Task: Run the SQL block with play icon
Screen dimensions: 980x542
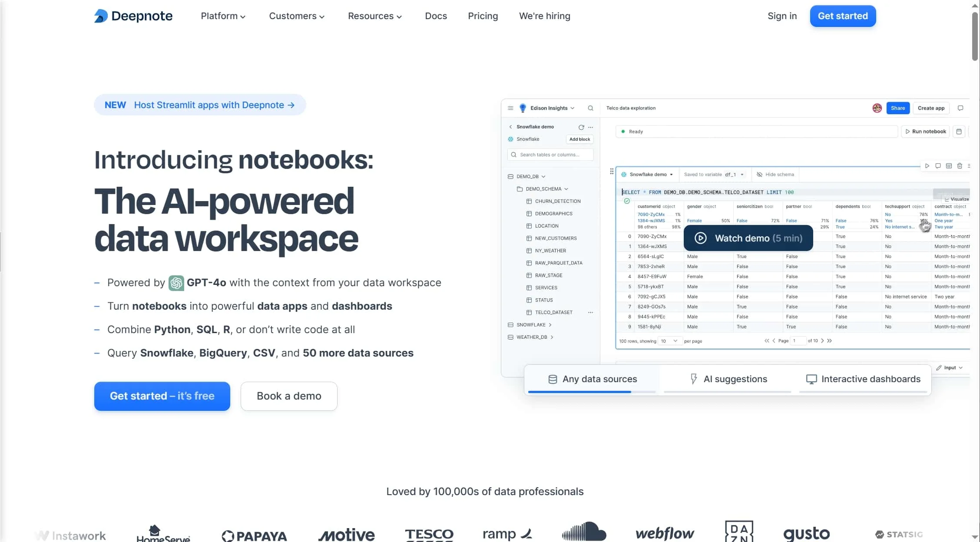Action: (927, 166)
